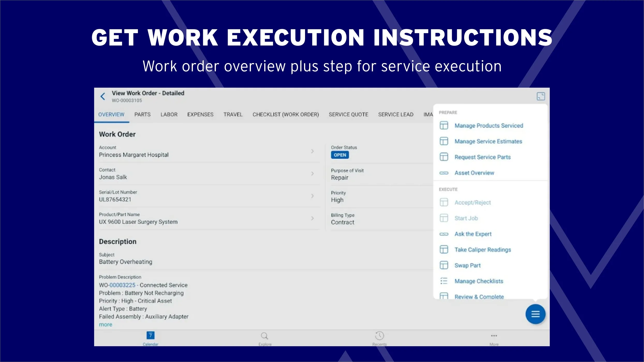Click the 'Battery Overheating' subject text
Viewport: 644px width, 362px height.
(x=125, y=262)
